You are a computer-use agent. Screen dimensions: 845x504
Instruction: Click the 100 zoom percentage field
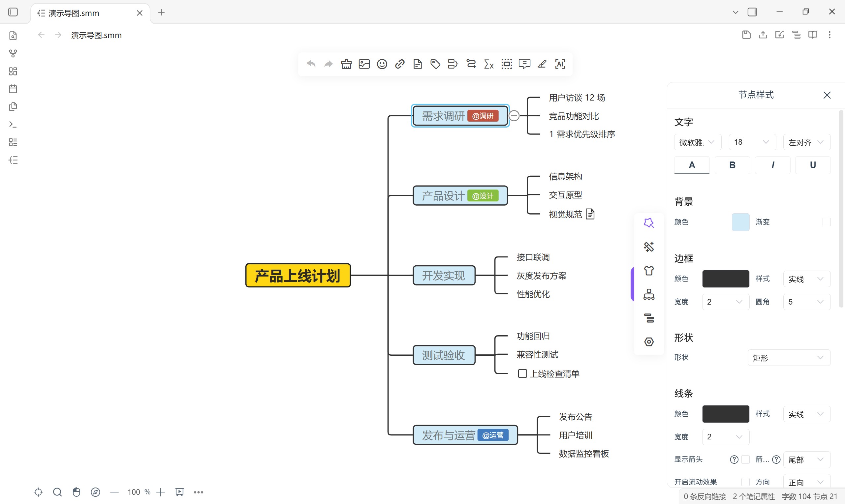(134, 492)
